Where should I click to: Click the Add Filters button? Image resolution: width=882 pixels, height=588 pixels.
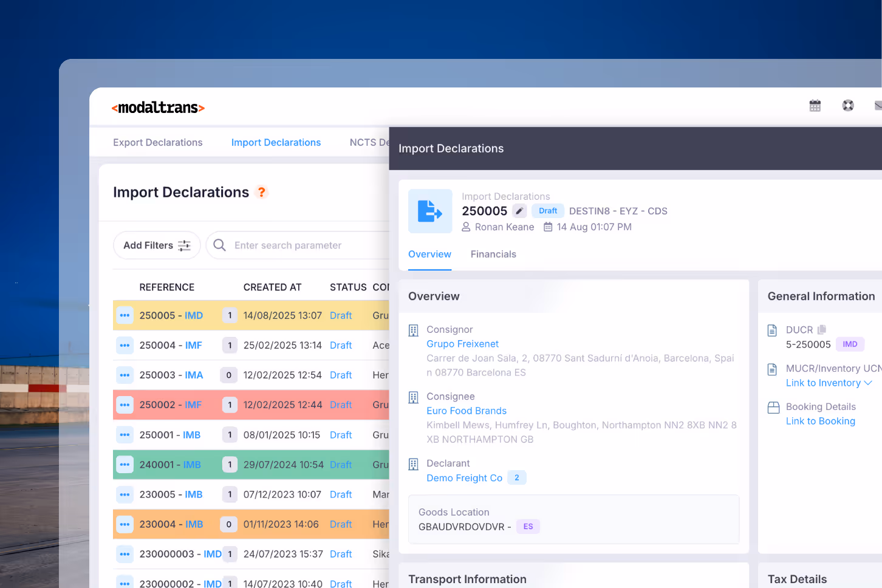tap(157, 245)
